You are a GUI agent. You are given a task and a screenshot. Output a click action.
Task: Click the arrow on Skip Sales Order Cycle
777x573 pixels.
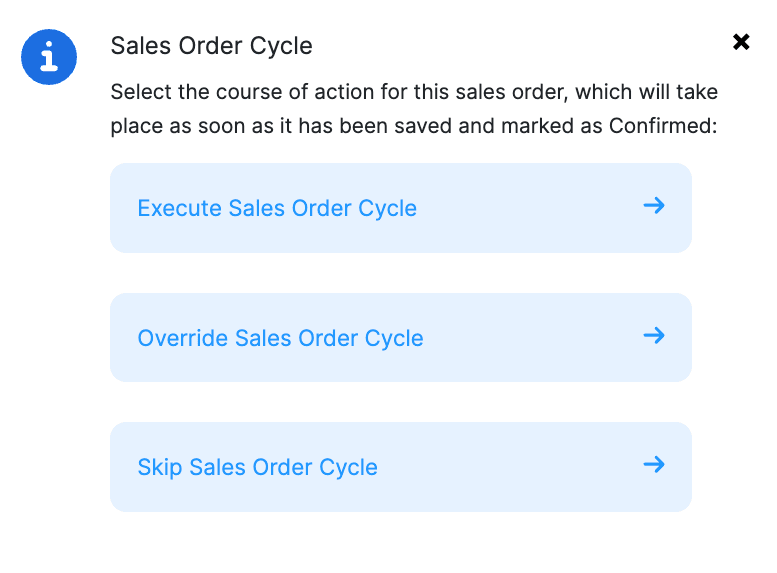point(654,464)
